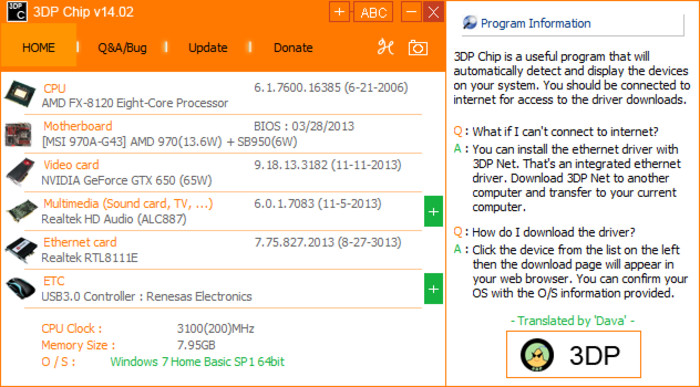Click ethernet driver version 7.75.827.2013

[x=328, y=242]
